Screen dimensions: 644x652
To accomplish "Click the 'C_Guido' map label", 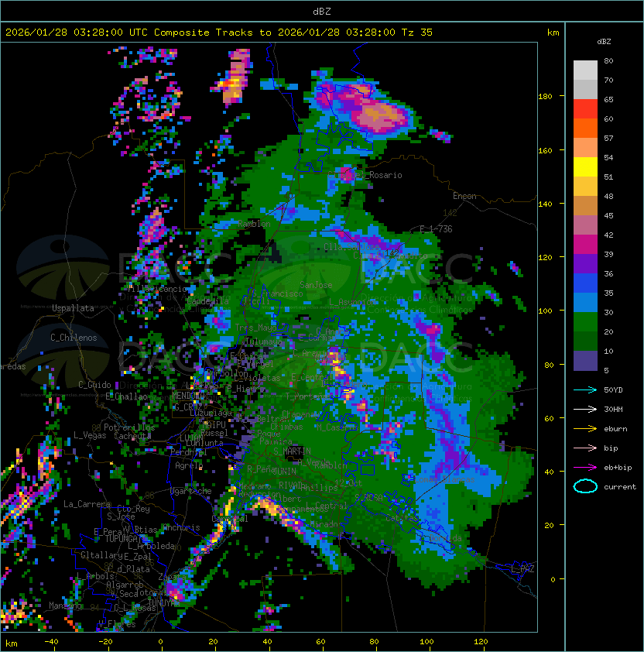I will click(94, 385).
